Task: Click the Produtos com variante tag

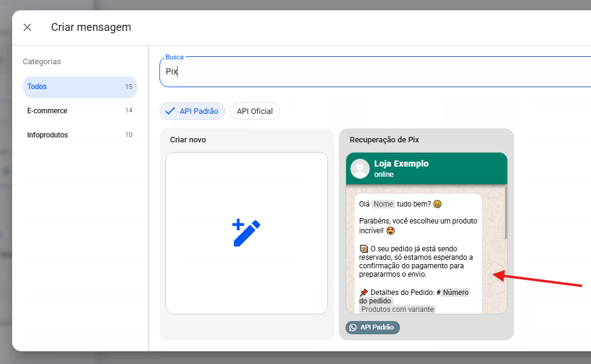Action: pyautogui.click(x=397, y=309)
